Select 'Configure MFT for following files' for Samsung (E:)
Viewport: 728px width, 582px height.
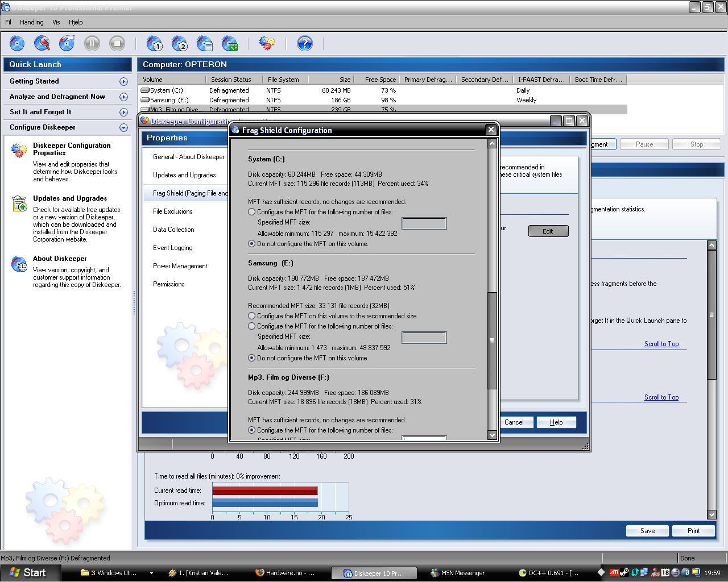click(252, 326)
